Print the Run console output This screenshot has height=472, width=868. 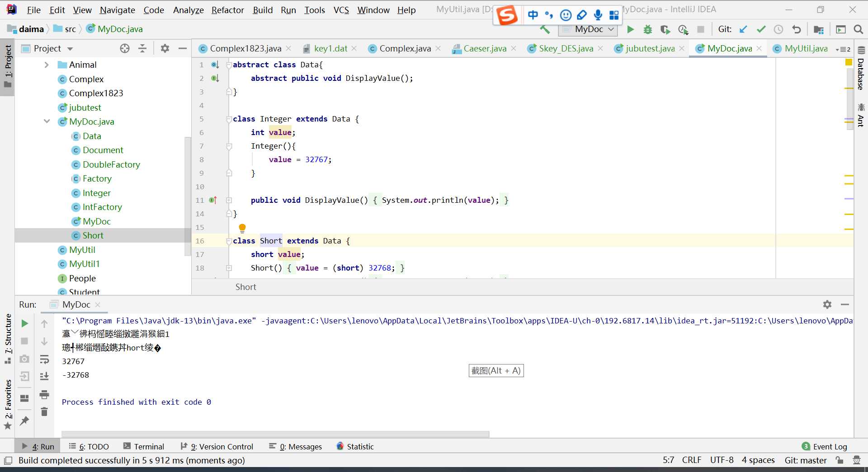pyautogui.click(x=44, y=394)
